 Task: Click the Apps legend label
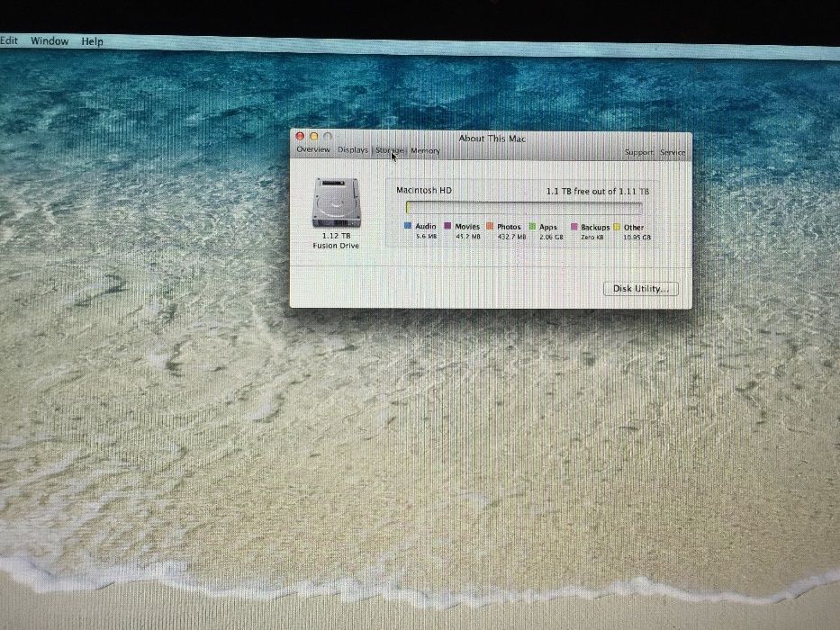(548, 227)
